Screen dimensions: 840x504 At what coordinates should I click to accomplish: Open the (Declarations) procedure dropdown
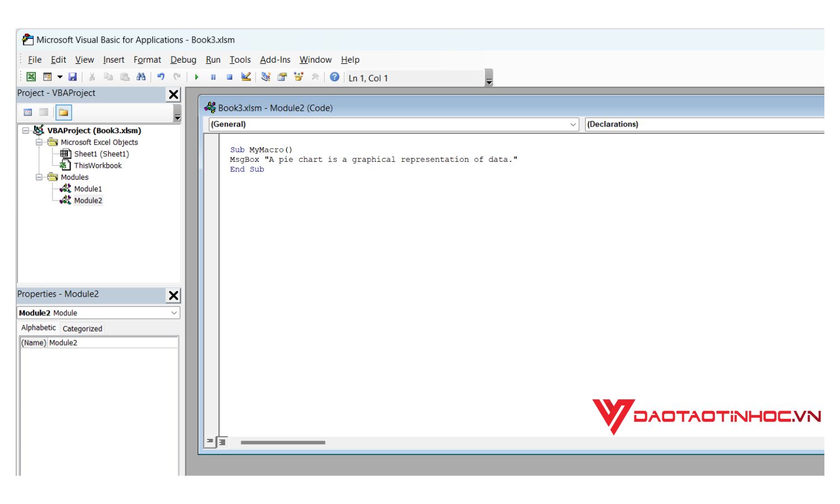point(704,124)
